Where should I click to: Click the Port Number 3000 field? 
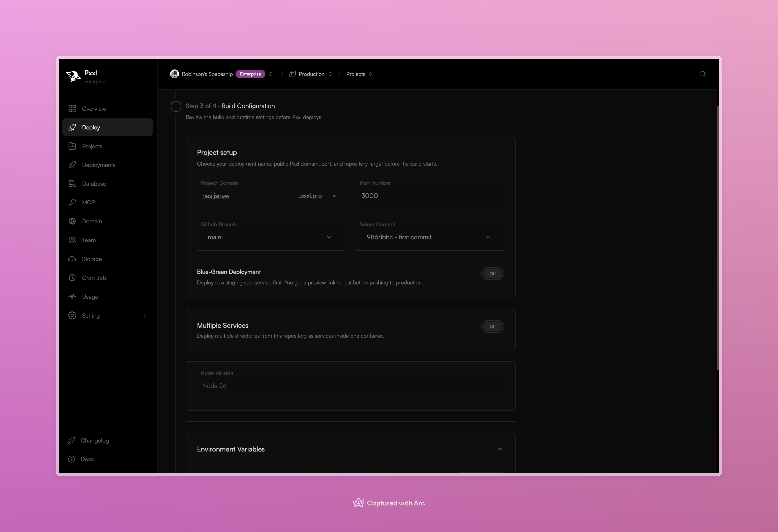430,196
